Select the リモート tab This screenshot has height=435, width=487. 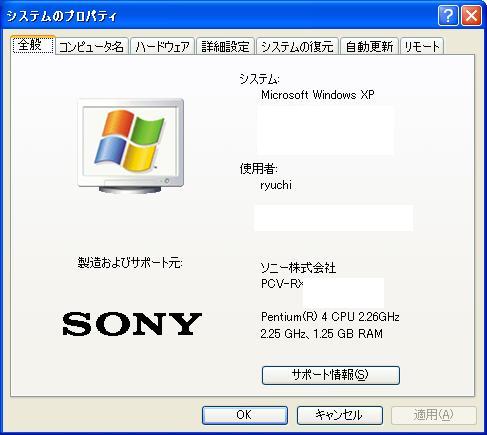point(422,46)
